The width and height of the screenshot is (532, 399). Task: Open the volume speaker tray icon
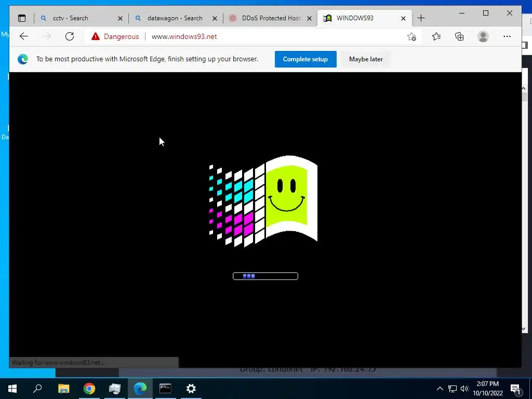click(464, 389)
